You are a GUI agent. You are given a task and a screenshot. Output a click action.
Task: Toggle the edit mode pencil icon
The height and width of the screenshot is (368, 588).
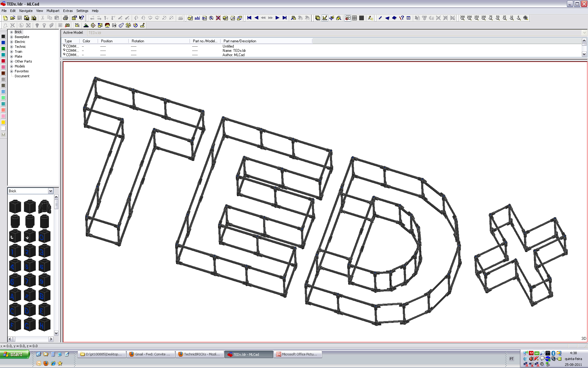(325, 18)
